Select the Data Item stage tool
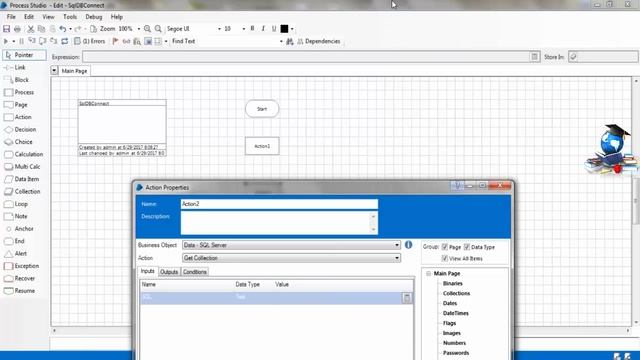The width and height of the screenshot is (640, 360). [x=22, y=179]
